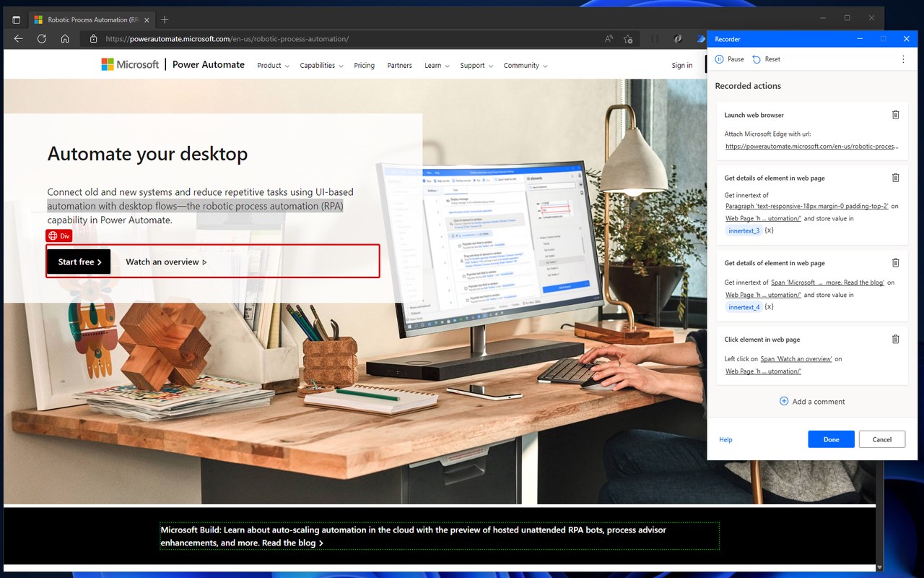Add page to favorites star icon
Image resolution: width=924 pixels, height=578 pixels.
tap(628, 39)
